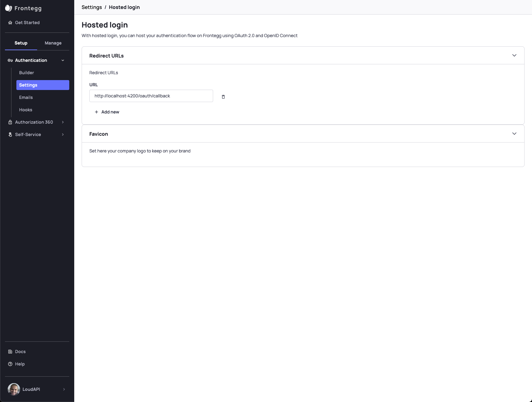Click the LoudAPI account name

click(x=31, y=389)
